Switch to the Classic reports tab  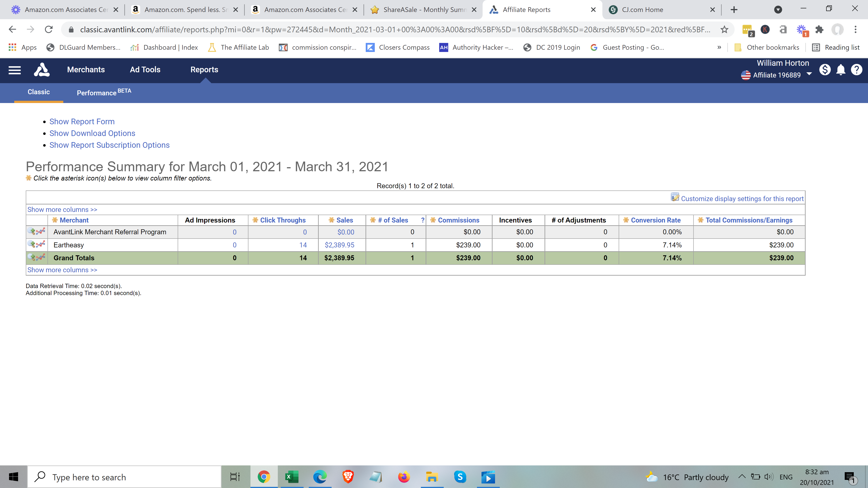[x=39, y=92]
